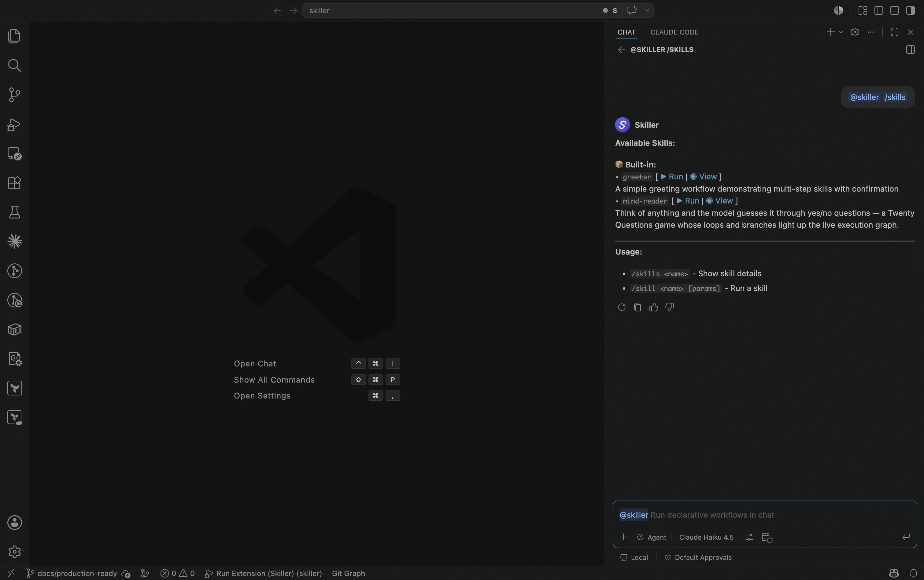This screenshot has width=924, height=580.
Task: Open the Explorer view in activity bar
Action: [14, 36]
